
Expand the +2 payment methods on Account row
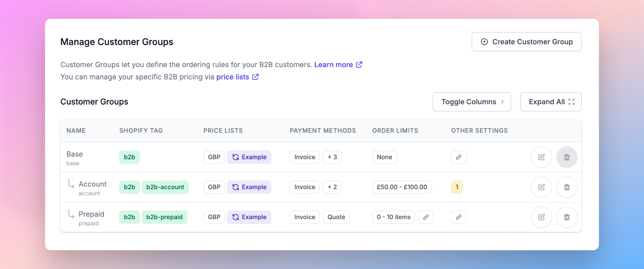[x=332, y=187]
